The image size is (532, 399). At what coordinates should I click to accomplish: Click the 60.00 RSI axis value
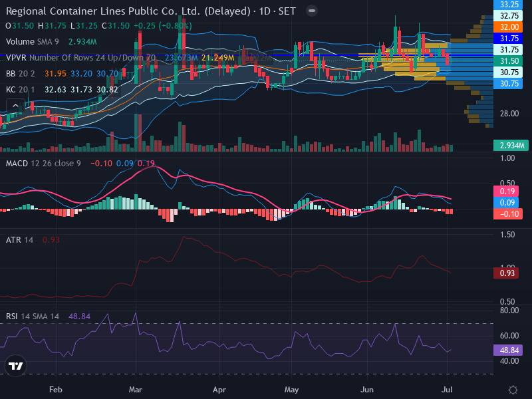(x=509, y=336)
